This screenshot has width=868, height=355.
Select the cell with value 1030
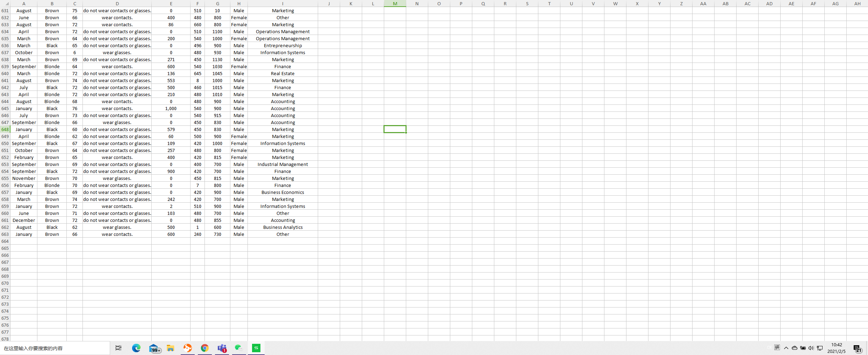tap(217, 66)
